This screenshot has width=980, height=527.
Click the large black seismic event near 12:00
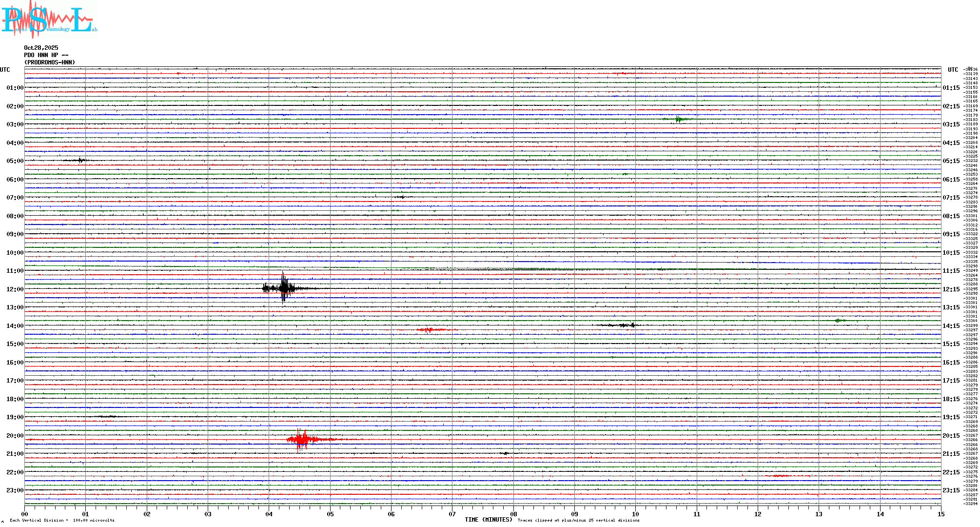click(284, 288)
